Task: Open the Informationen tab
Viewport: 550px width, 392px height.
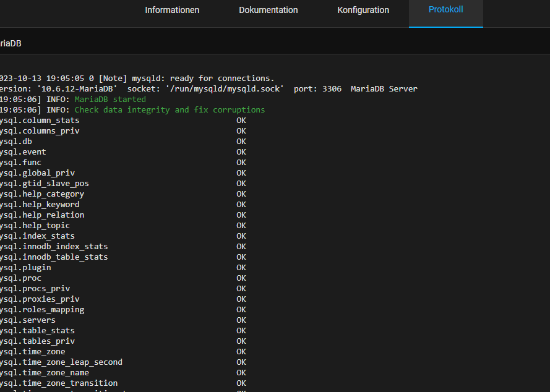Action: coord(172,10)
